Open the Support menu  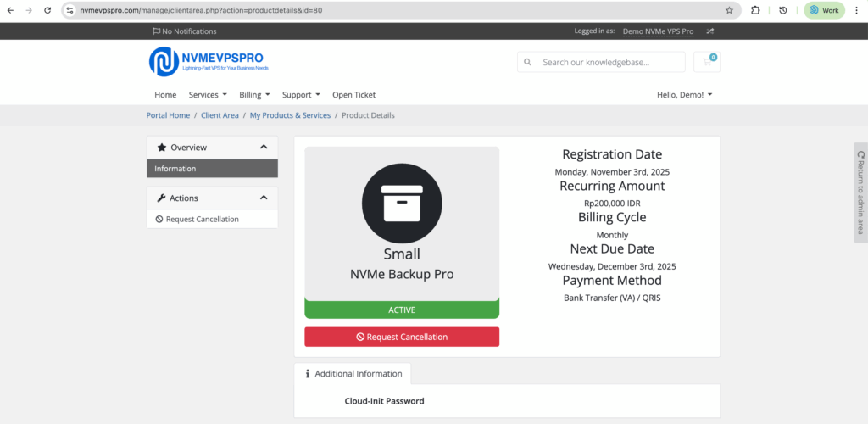point(301,95)
